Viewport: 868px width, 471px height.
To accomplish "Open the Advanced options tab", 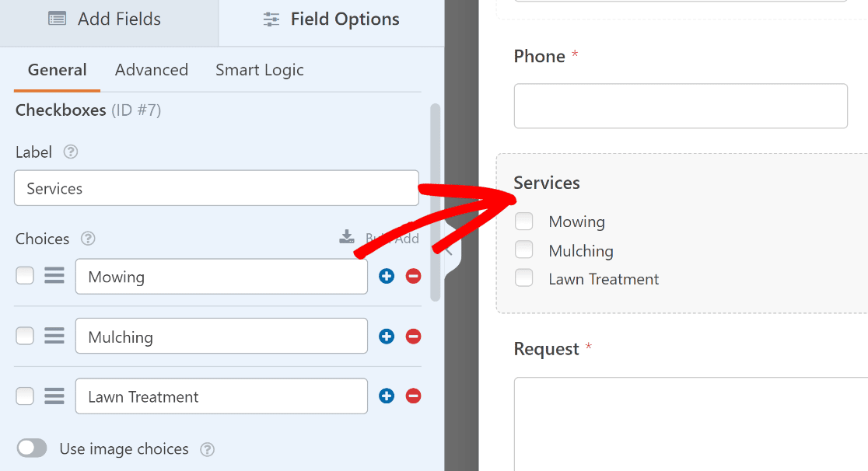I will (152, 70).
